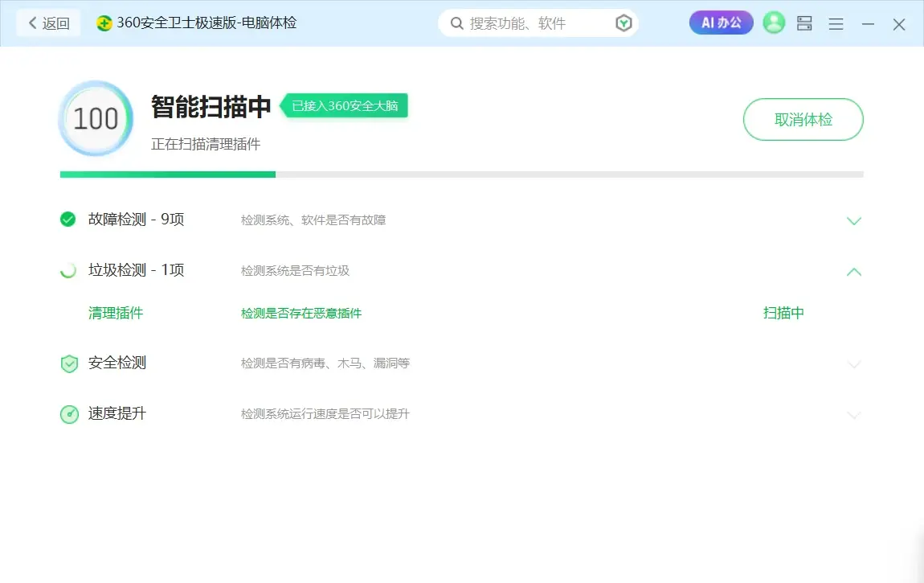This screenshot has height=583, width=924.
Task: Open the green user avatar profile
Action: 774,23
